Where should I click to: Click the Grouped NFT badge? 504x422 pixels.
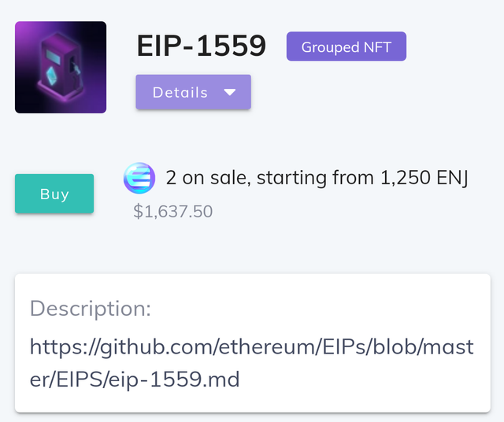pos(346,46)
